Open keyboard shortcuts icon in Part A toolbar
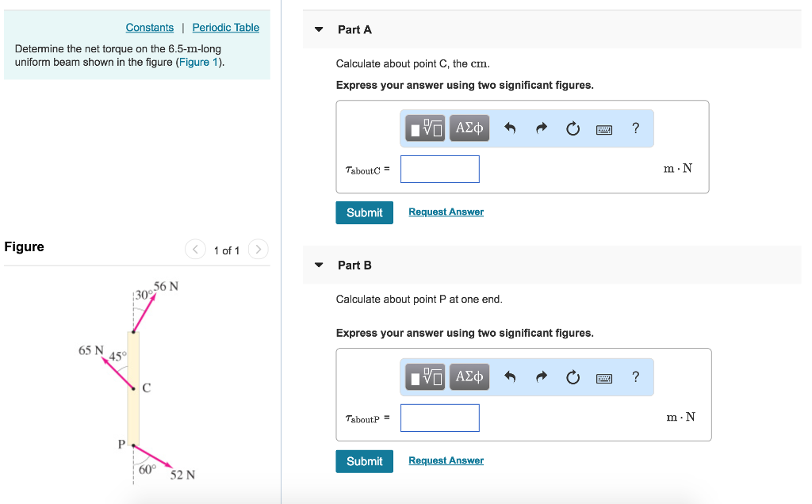 pyautogui.click(x=603, y=128)
